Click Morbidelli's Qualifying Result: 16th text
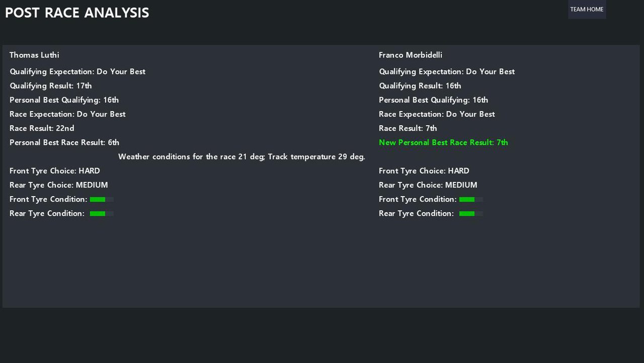 pyautogui.click(x=420, y=86)
